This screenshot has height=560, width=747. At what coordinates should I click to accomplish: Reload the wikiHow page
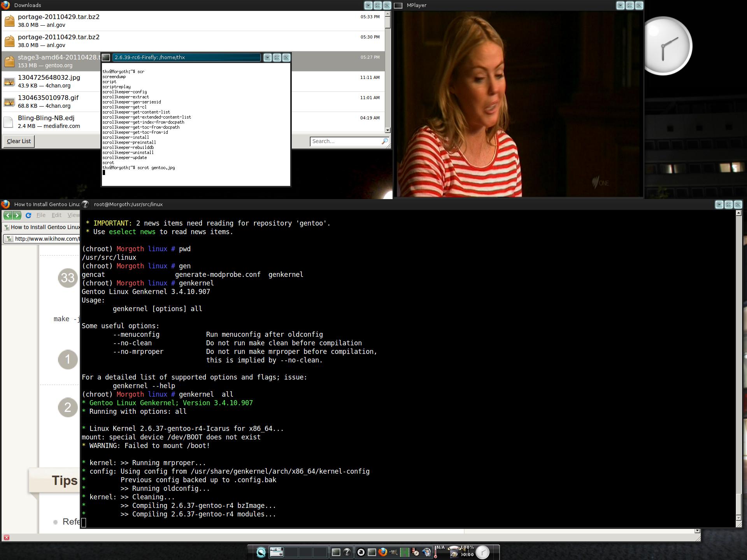click(x=28, y=215)
